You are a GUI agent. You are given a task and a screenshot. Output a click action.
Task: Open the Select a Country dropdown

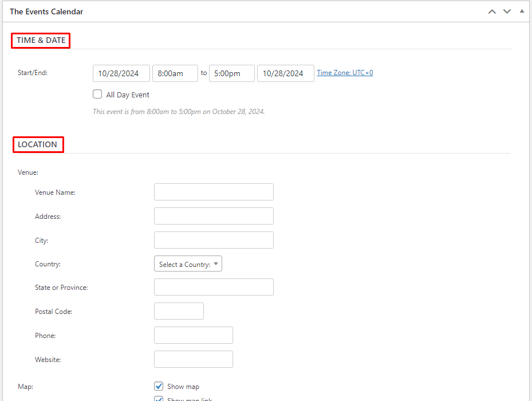pos(188,264)
